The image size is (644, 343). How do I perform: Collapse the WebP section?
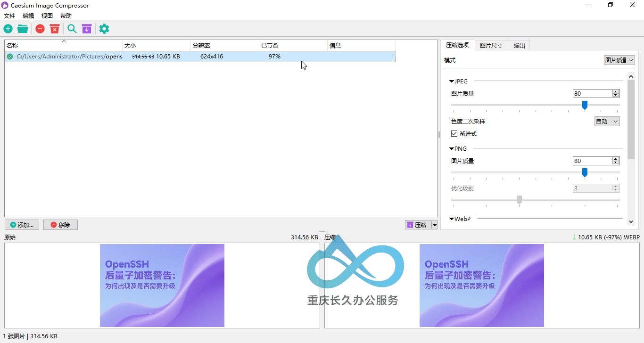[452, 219]
